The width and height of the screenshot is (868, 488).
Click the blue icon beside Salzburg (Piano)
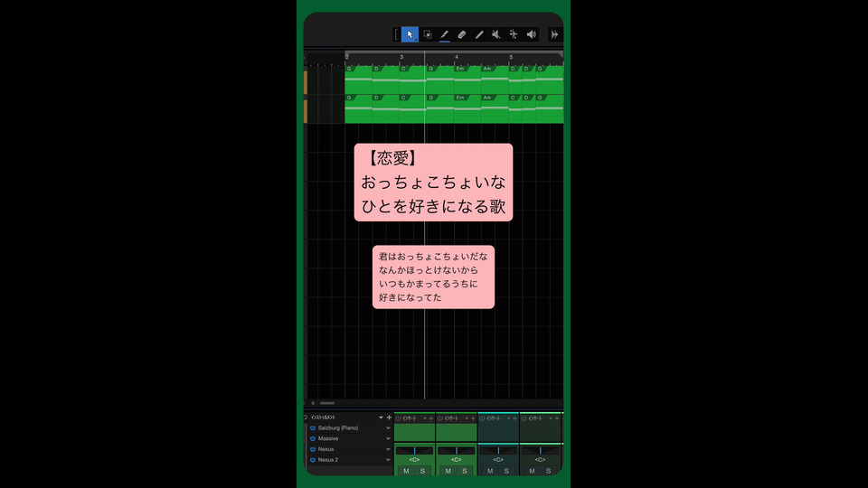tap(313, 428)
